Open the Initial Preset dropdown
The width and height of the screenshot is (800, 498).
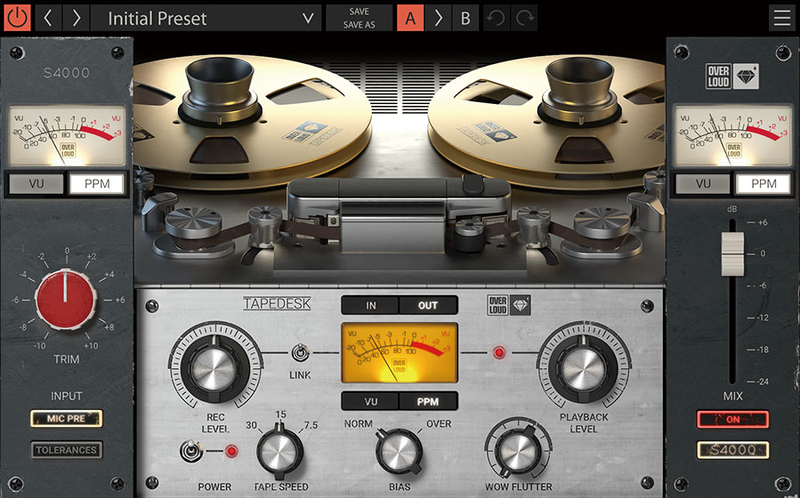pos(206,18)
